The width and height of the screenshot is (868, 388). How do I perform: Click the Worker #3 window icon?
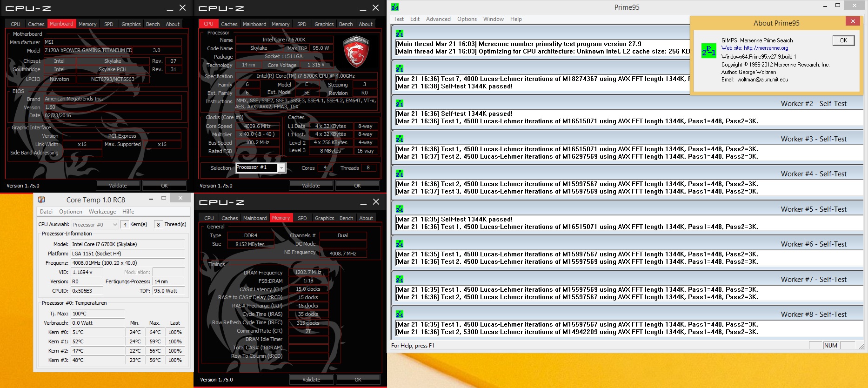(x=400, y=139)
